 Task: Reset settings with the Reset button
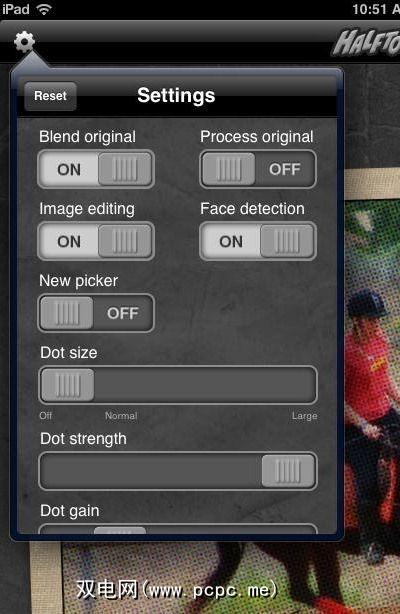[x=50, y=96]
